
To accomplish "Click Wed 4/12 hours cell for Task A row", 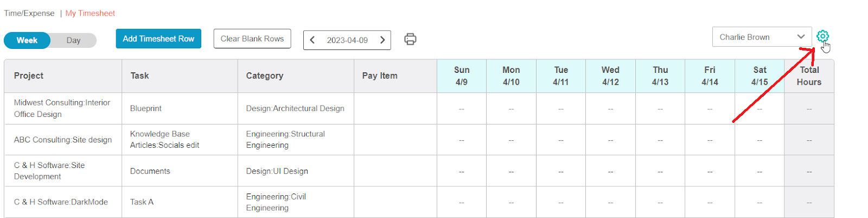I will [x=610, y=202].
